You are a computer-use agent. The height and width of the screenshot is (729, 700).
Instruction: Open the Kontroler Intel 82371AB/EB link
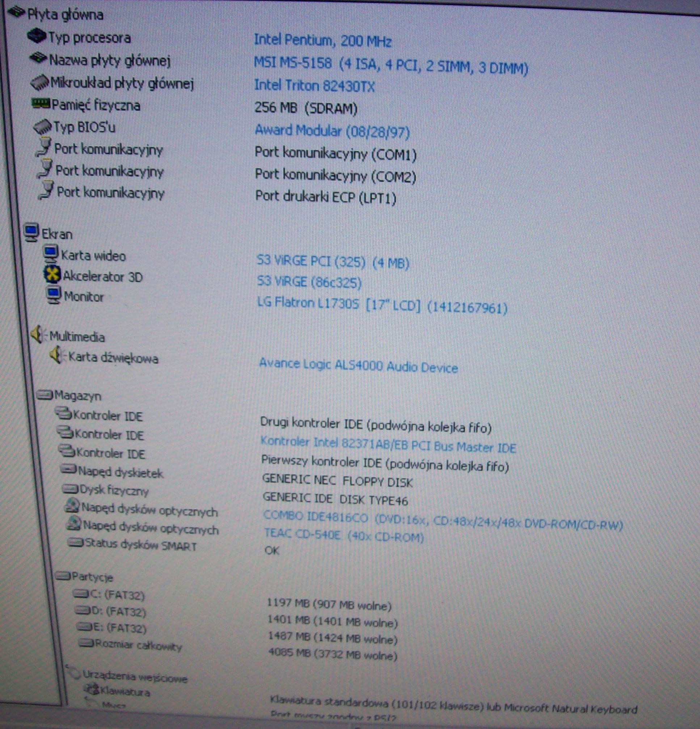coord(388,444)
